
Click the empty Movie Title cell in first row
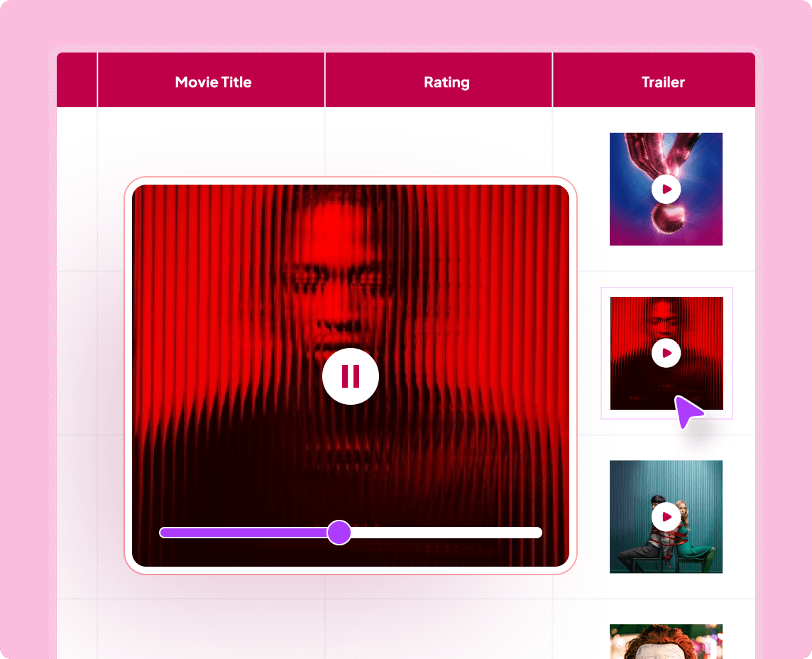point(212,141)
